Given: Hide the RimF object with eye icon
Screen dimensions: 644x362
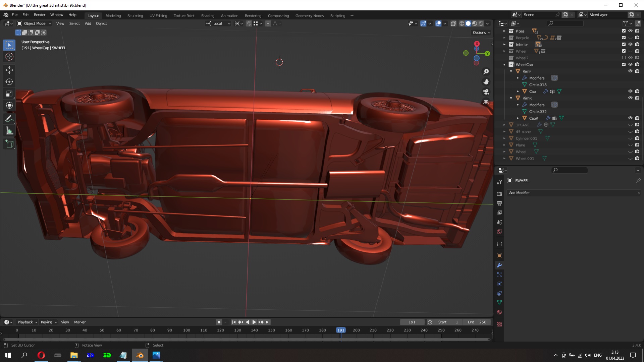Looking at the screenshot, I should click(630, 71).
